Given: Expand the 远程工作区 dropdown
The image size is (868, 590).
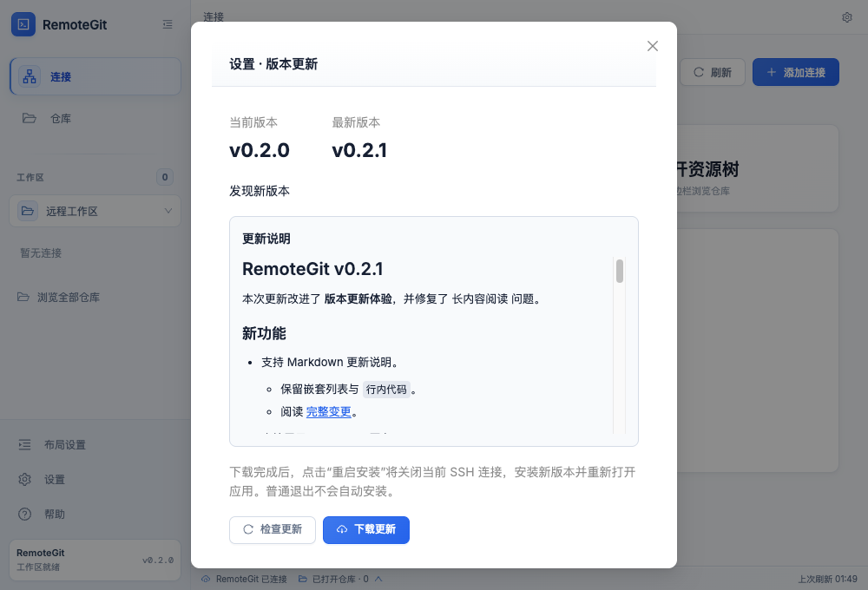Looking at the screenshot, I should pyautogui.click(x=95, y=211).
